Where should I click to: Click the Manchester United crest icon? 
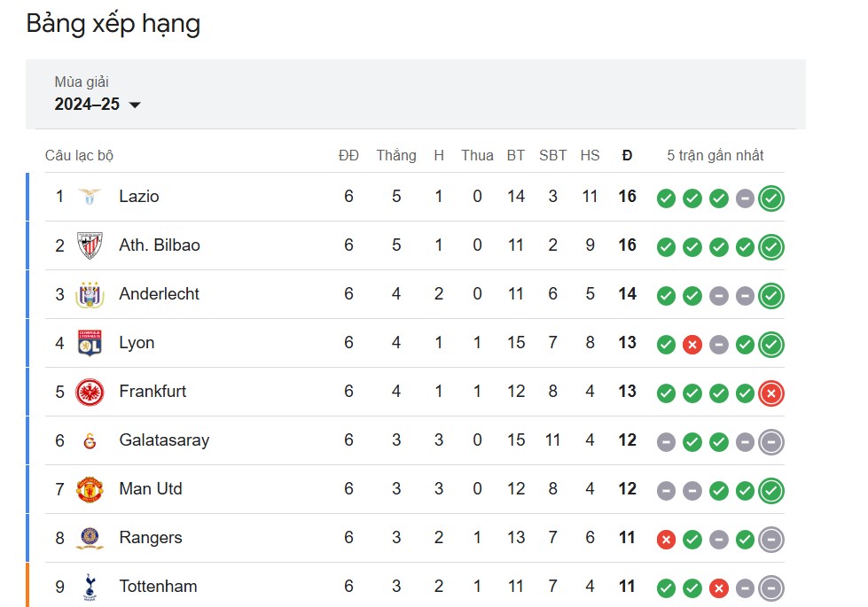pos(90,489)
